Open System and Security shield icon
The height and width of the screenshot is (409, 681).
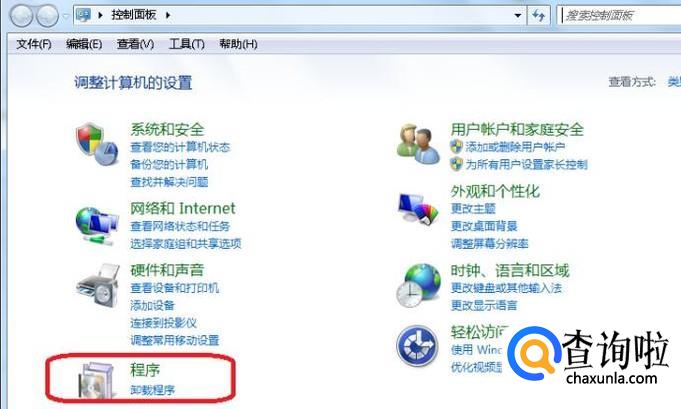coord(97,144)
